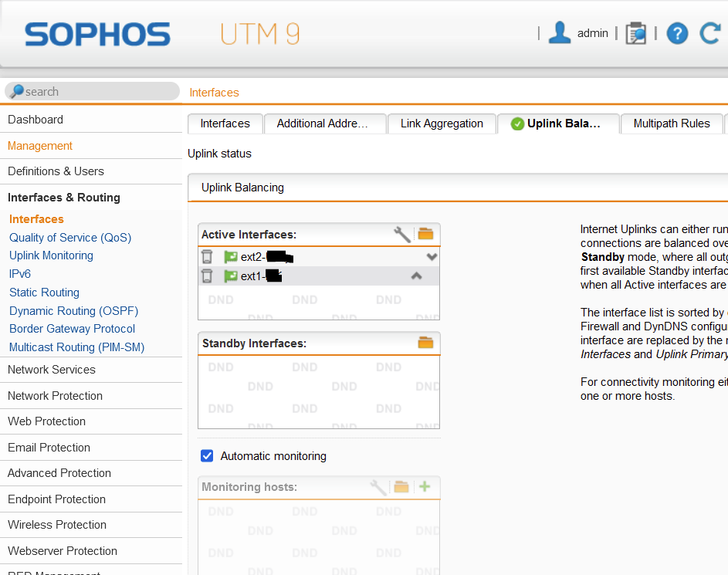Click the wrench icon in Active Interfaces
Screen dimensions: 728x575
[x=402, y=234]
